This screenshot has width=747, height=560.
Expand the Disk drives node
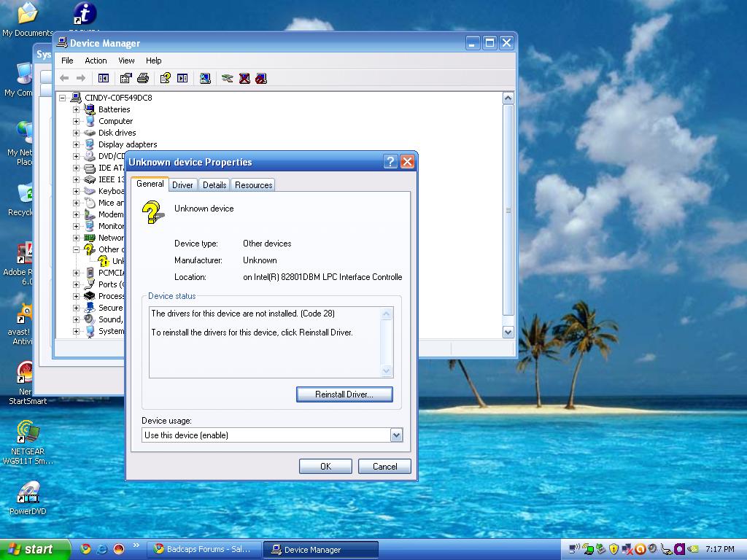[76, 133]
